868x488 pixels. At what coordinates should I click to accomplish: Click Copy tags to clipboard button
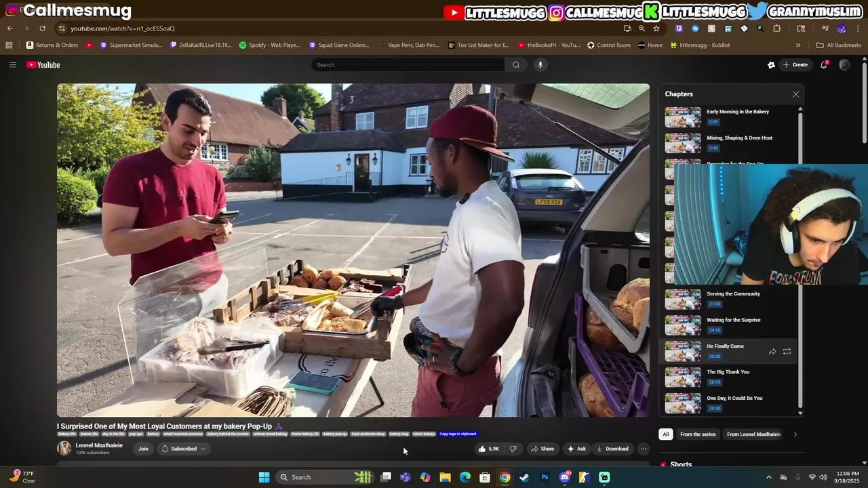coord(458,434)
